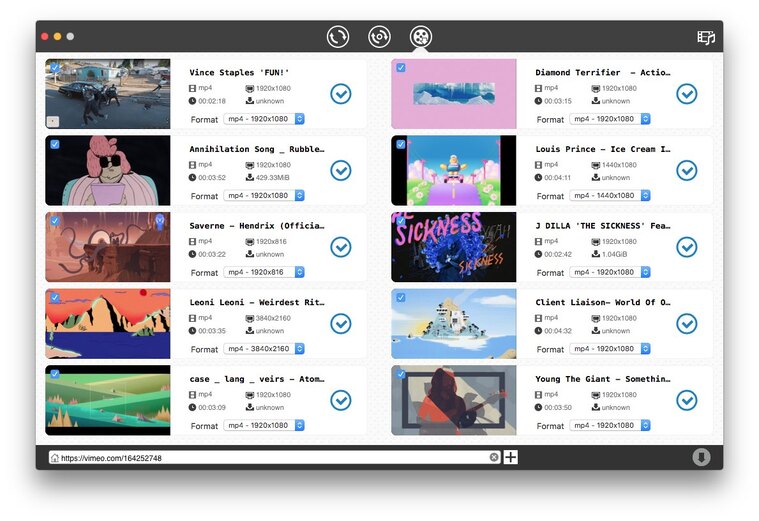Select the Leoni Leoni mountain thumbnail
759x521 pixels.
point(108,323)
